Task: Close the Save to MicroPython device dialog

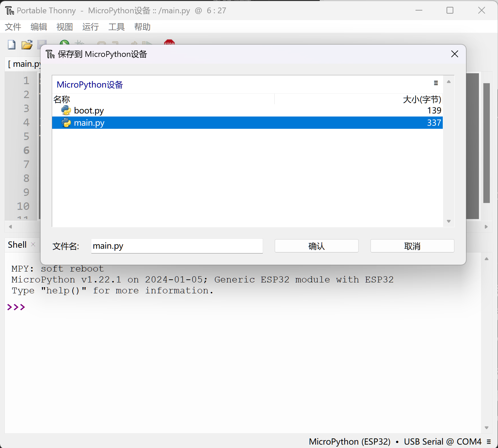Action: (x=455, y=54)
